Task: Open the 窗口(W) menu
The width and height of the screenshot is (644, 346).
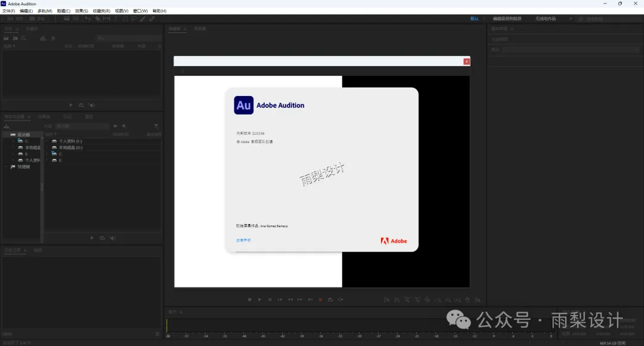Action: [141, 11]
